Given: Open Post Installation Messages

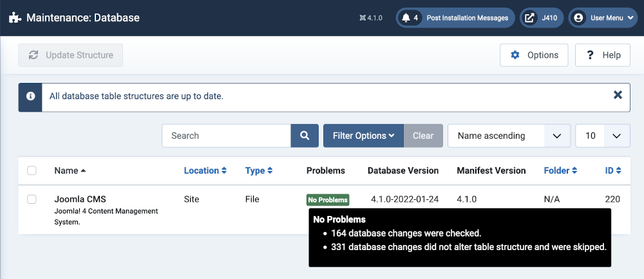Looking at the screenshot, I should [x=455, y=18].
